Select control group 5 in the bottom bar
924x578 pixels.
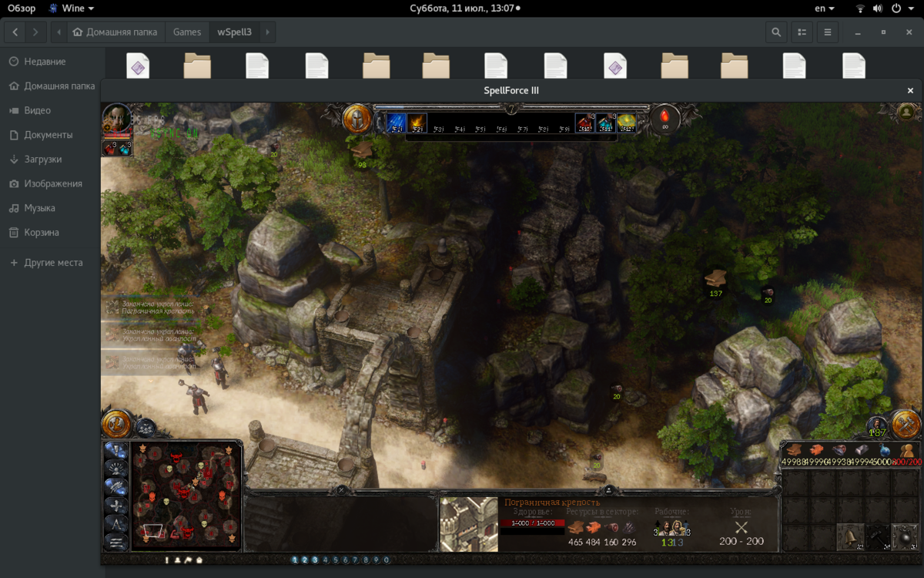pyautogui.click(x=336, y=560)
